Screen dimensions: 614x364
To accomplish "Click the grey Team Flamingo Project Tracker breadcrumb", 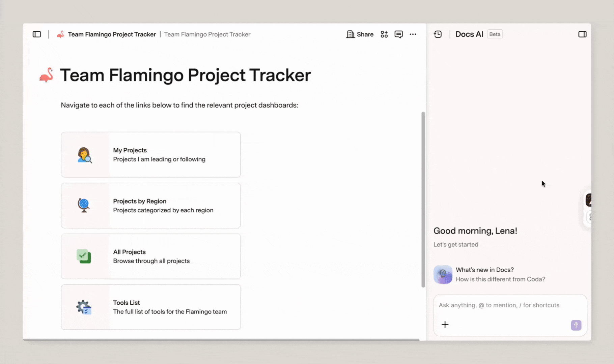I will point(207,34).
